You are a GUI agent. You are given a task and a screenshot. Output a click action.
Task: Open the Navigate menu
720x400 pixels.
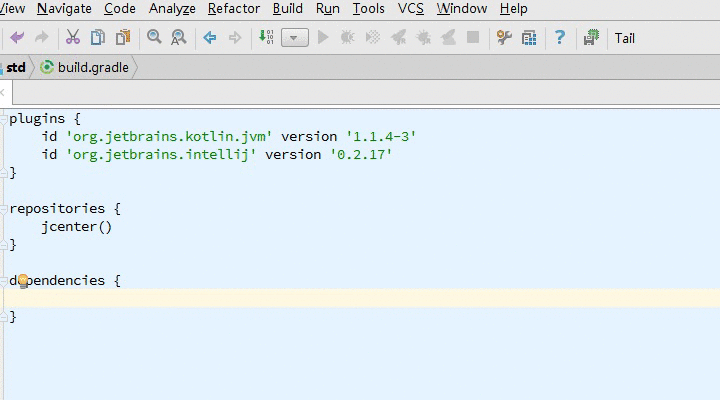pyautogui.click(x=64, y=8)
